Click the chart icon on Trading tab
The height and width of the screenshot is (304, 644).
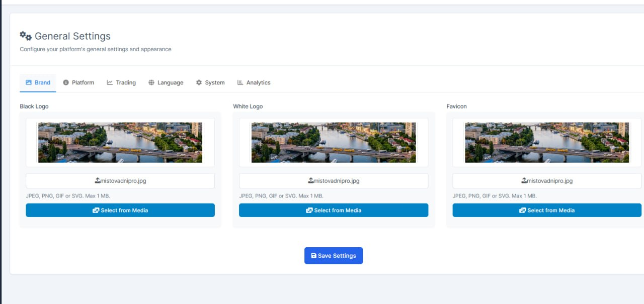110,82
